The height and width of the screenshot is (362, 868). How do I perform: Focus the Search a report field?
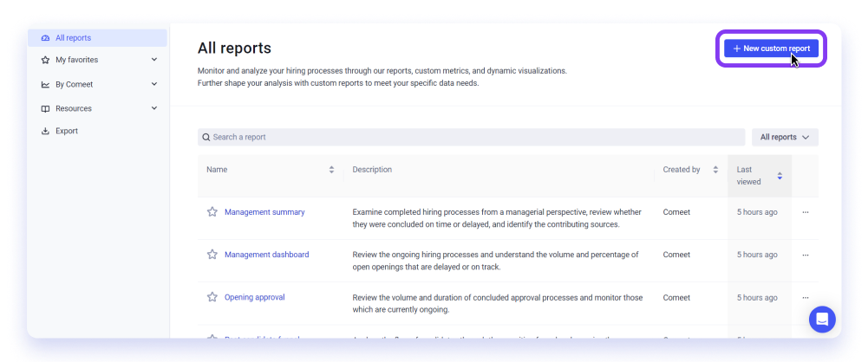[471, 137]
